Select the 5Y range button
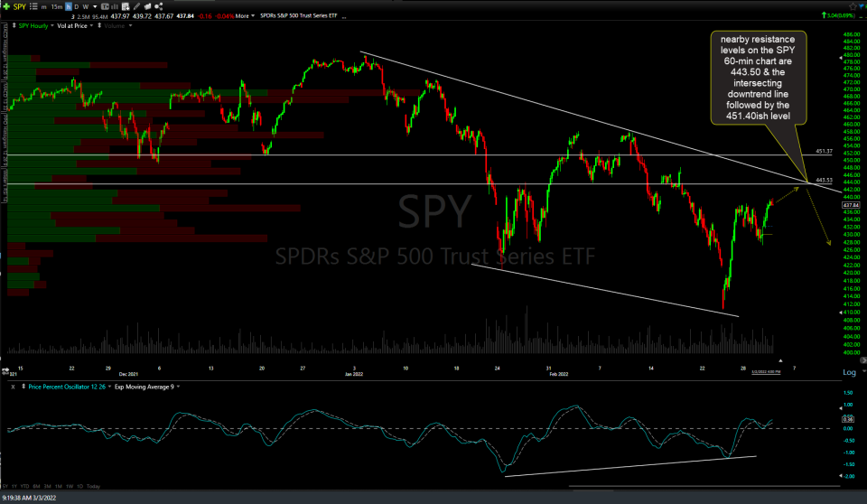 pos(5,486)
